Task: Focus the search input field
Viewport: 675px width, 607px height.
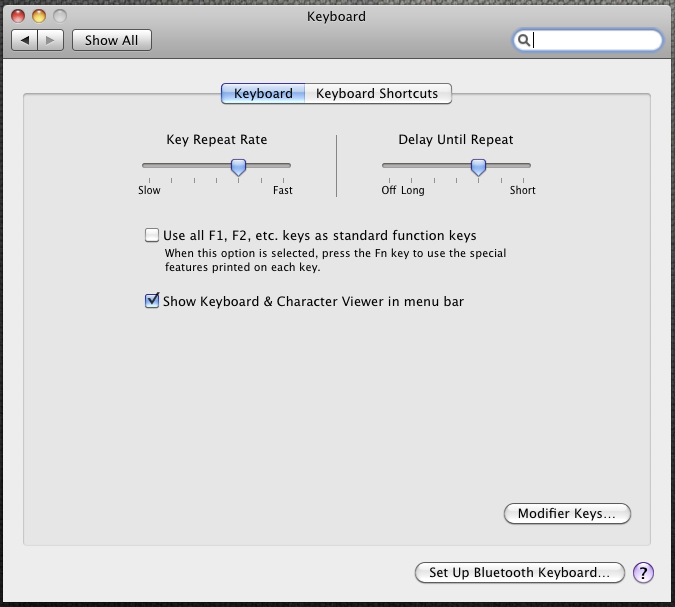Action: 588,40
